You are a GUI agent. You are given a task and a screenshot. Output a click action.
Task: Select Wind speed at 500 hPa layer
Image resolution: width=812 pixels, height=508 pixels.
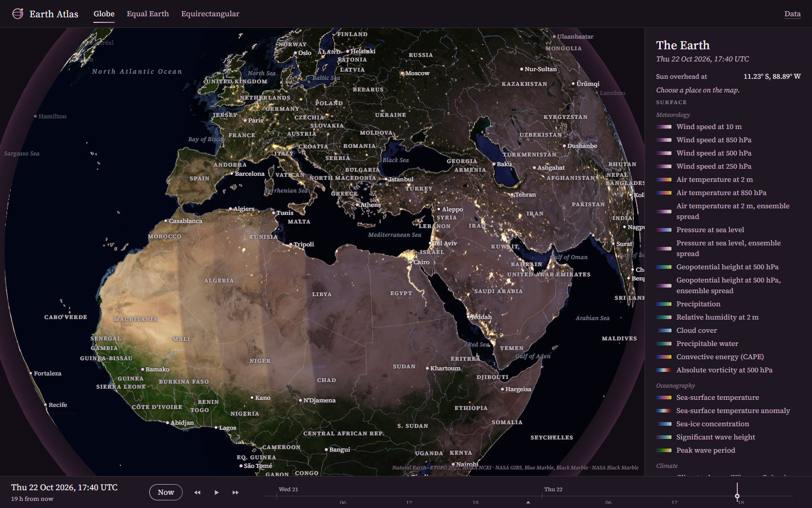click(728, 153)
